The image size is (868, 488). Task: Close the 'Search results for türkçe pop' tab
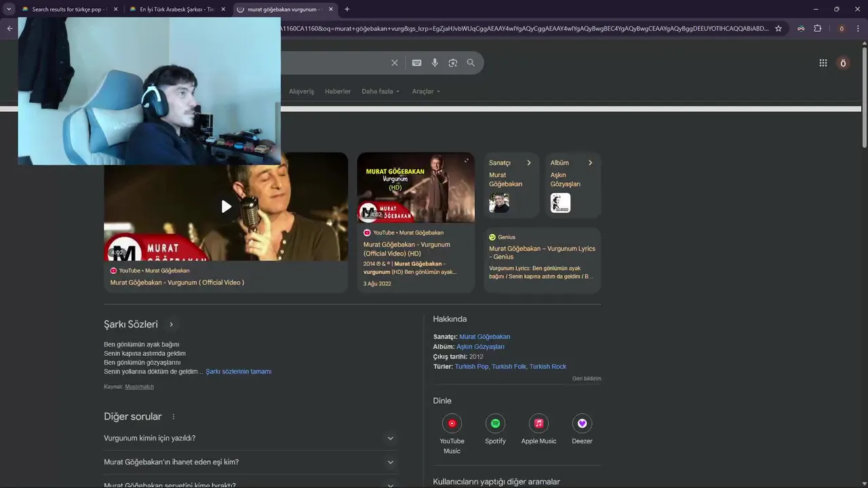click(115, 9)
